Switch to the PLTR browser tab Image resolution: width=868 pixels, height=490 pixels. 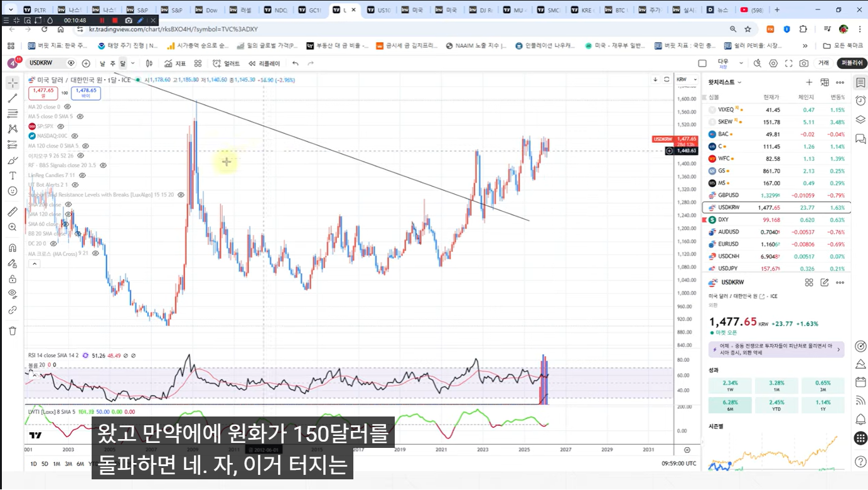34,10
